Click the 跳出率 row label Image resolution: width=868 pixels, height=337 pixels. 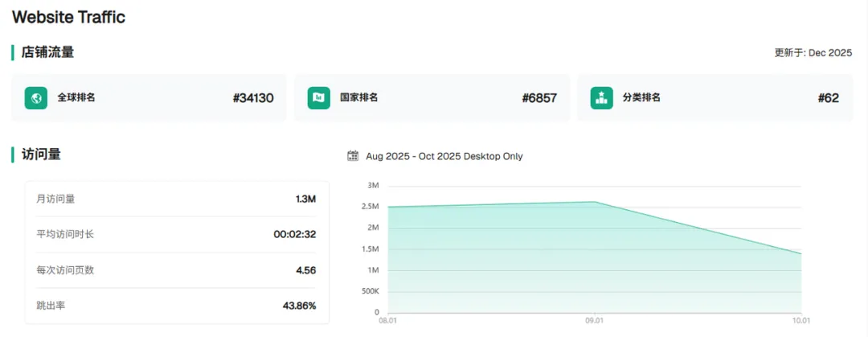[x=51, y=306]
